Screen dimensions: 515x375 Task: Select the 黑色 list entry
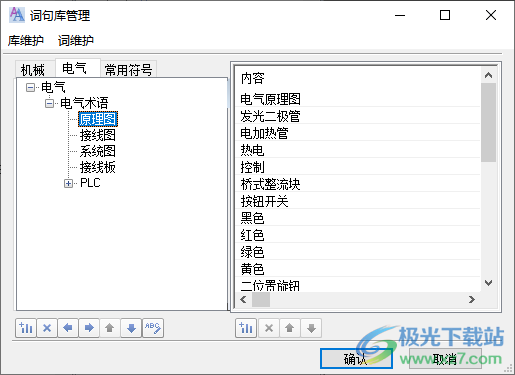(x=358, y=218)
